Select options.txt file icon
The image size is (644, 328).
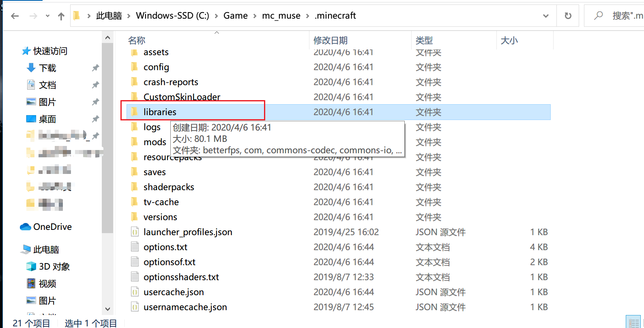135,247
